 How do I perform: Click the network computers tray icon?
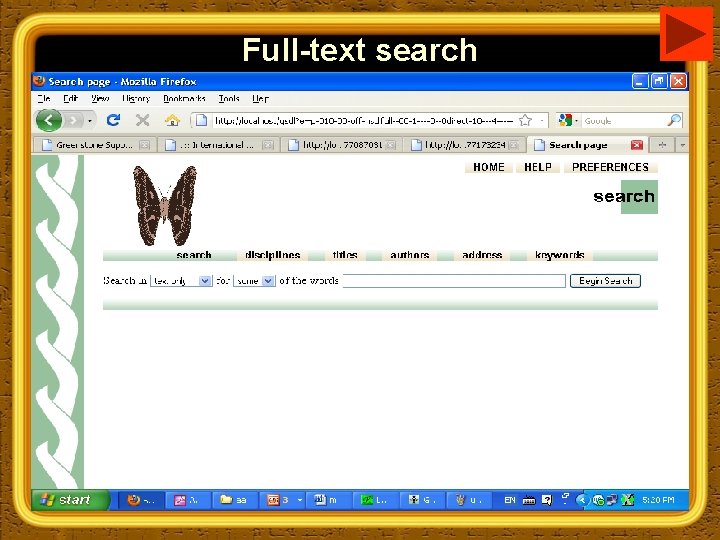[x=612, y=500]
